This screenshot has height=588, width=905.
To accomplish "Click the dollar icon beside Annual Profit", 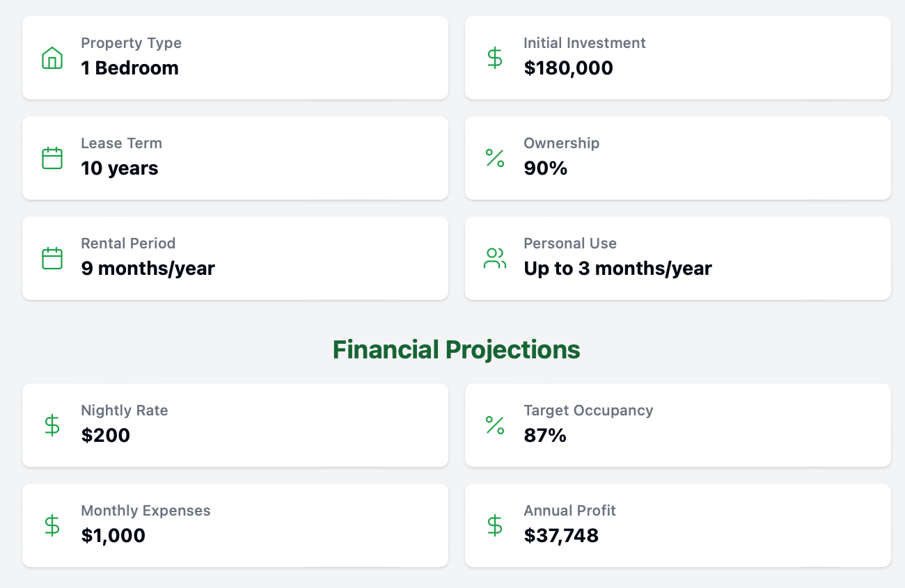I will click(x=495, y=525).
